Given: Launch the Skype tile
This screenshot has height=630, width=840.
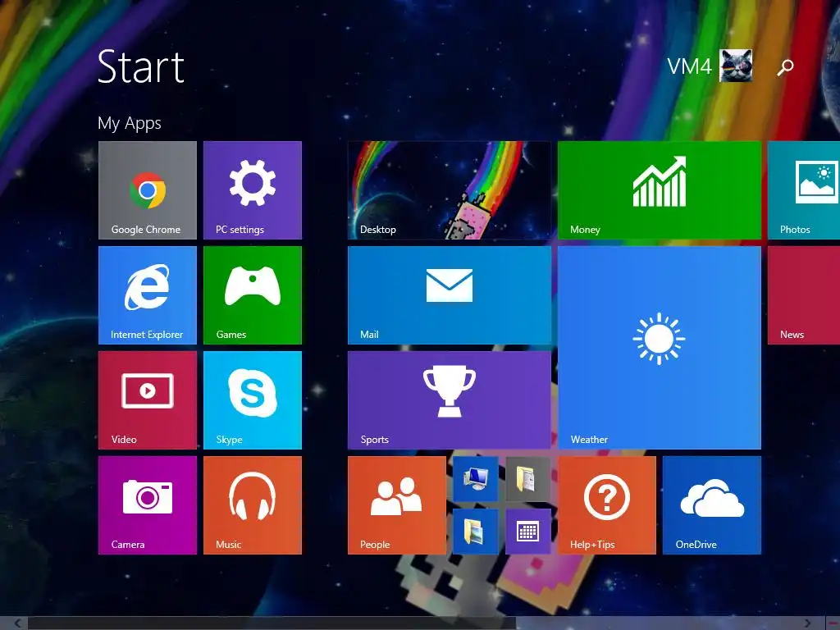Looking at the screenshot, I should tap(253, 400).
